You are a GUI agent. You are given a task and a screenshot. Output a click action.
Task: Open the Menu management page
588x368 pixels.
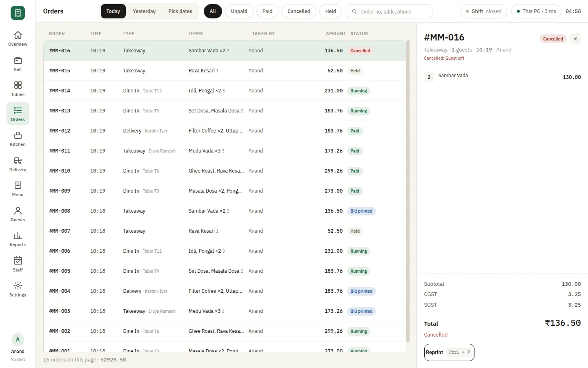[18, 189]
